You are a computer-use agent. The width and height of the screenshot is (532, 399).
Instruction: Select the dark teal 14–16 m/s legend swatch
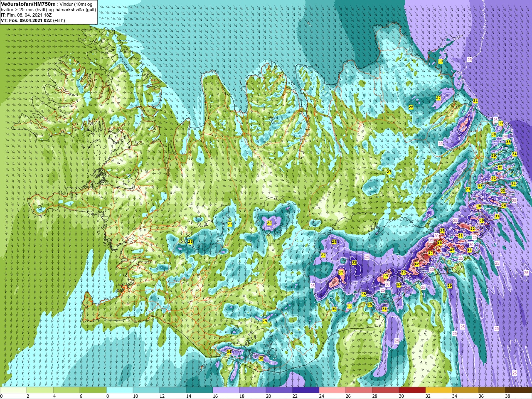[x=199, y=390]
